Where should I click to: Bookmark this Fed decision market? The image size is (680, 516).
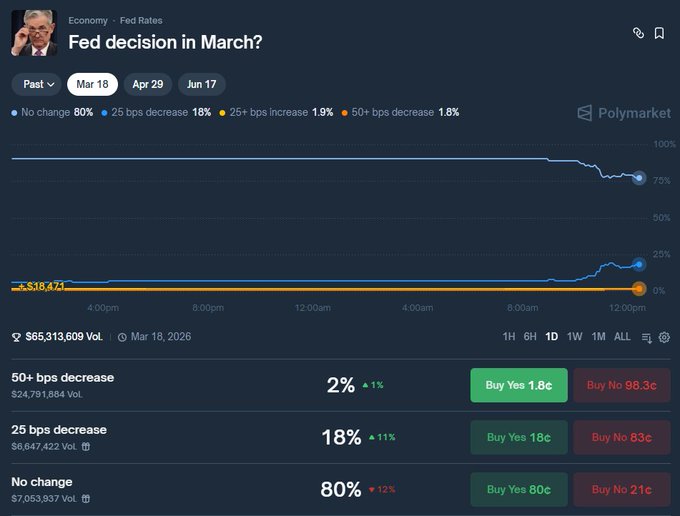point(660,33)
